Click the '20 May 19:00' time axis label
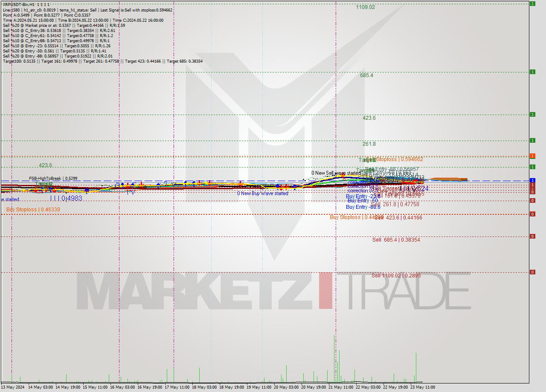 click(314, 387)
